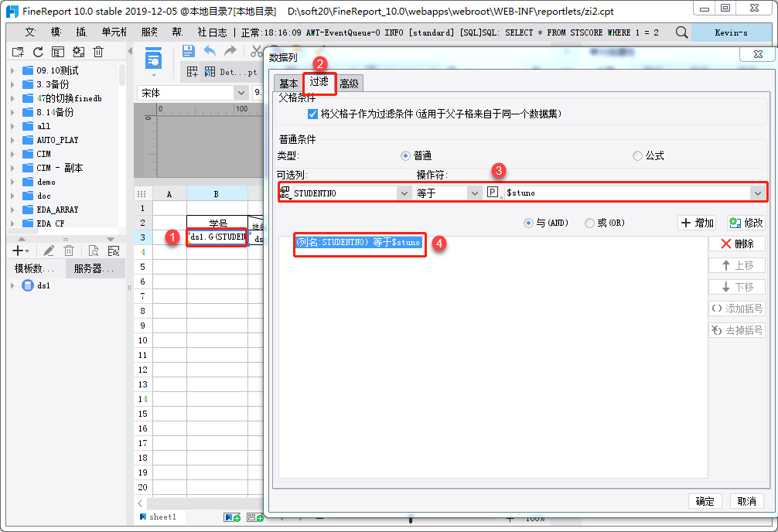Click the 修改 button
This screenshot has height=532, width=778.
click(x=746, y=223)
